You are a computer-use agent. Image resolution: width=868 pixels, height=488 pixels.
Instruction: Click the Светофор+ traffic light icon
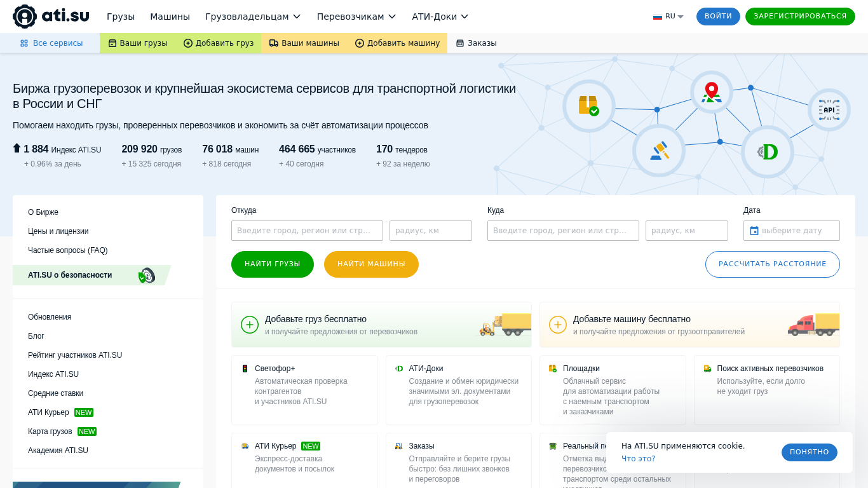pyautogui.click(x=245, y=369)
